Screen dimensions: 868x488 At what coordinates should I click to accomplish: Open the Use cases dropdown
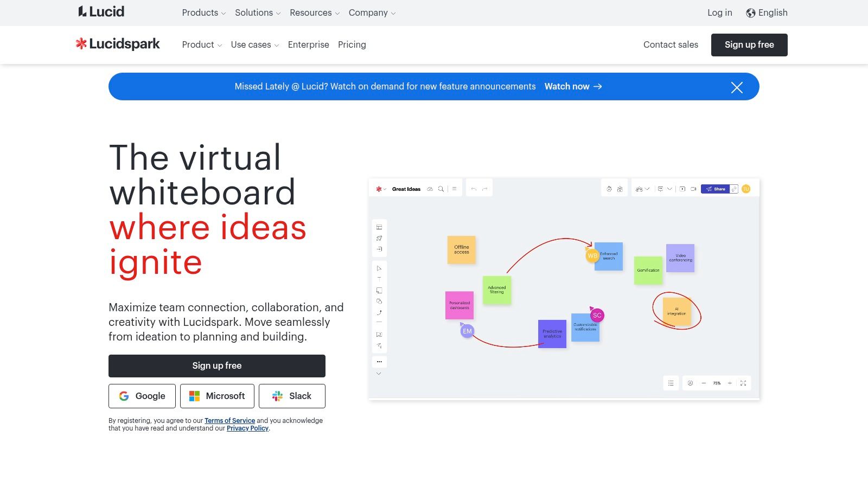pos(254,44)
